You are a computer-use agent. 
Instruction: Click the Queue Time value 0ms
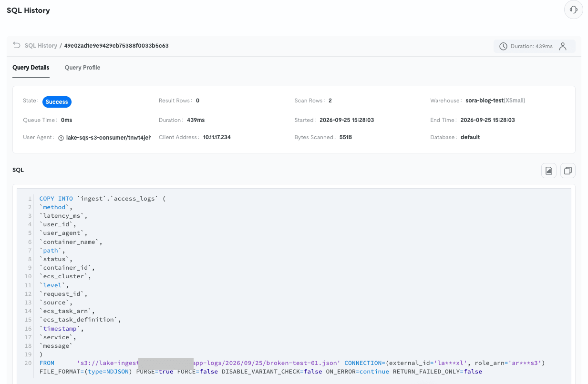(67, 120)
